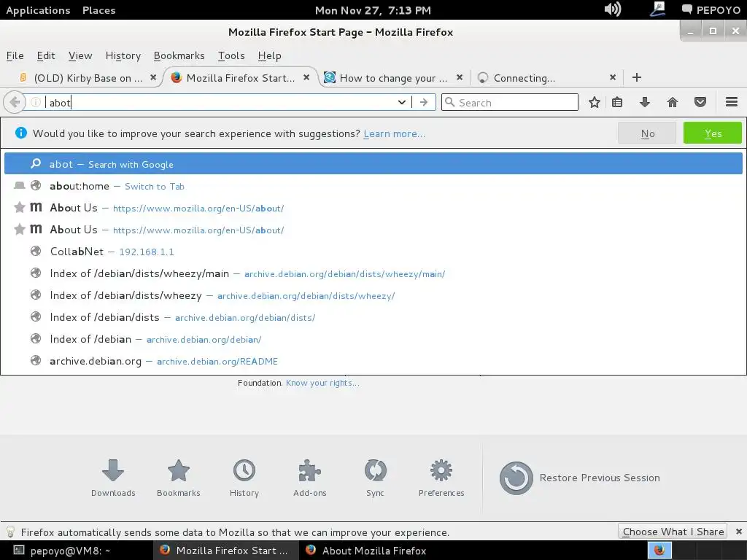Click Choose What I Share button

pos(673,532)
